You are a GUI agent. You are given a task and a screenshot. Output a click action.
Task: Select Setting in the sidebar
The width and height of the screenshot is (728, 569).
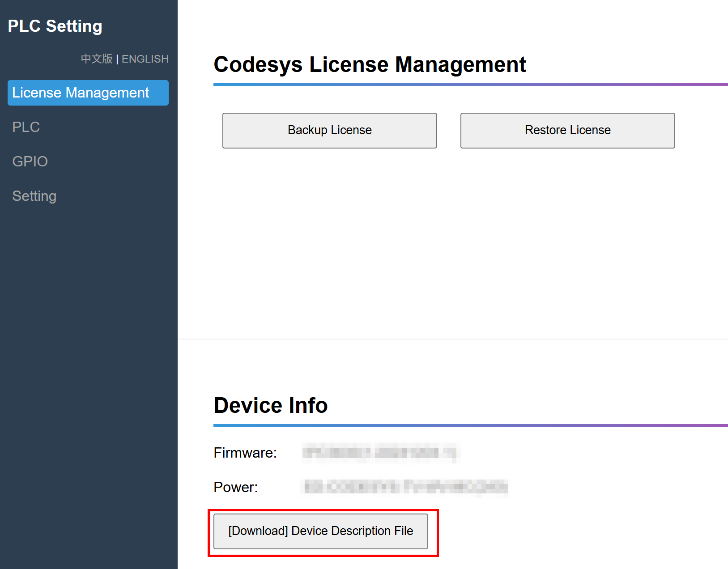coord(34,196)
